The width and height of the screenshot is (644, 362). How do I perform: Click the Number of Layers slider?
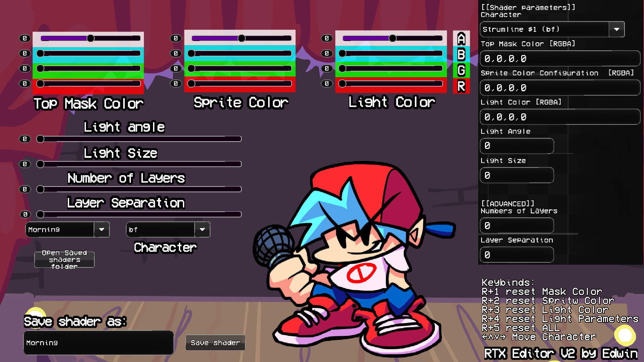point(139,189)
